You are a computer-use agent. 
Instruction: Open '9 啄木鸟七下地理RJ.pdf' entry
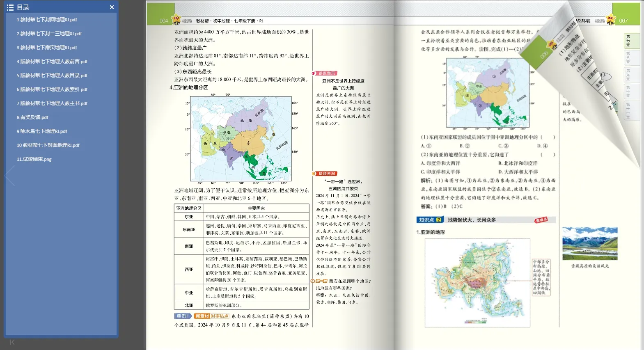click(41, 131)
